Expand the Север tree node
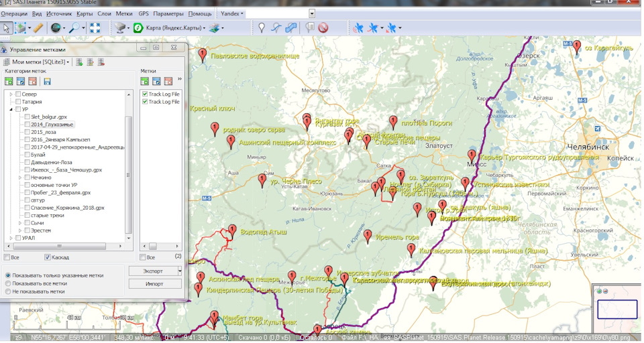 tap(11, 94)
